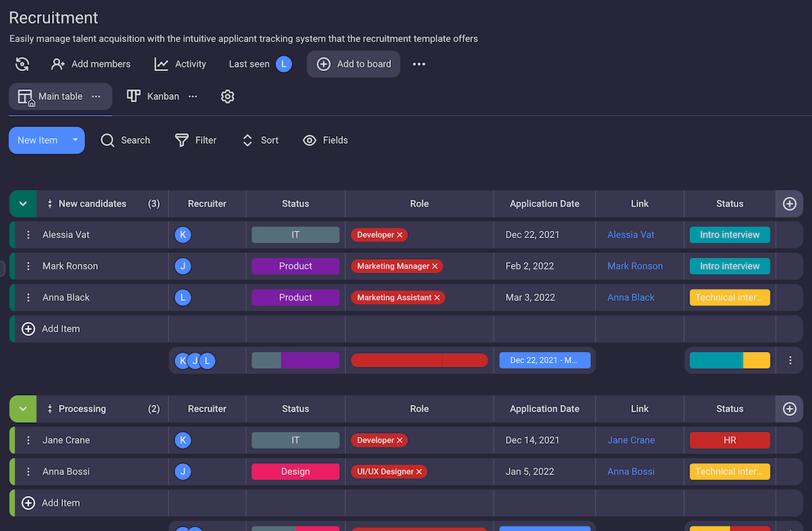Remove Developer tag from Alessia Vat
Screen dimensions: 812x531
(400, 235)
